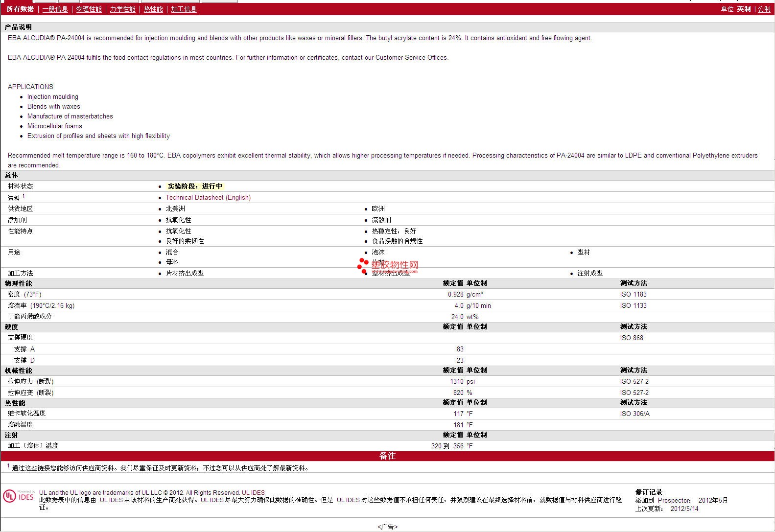Image resolution: width=775 pixels, height=532 pixels.
Task: Click the 硬度 section header
Action: coord(11,327)
